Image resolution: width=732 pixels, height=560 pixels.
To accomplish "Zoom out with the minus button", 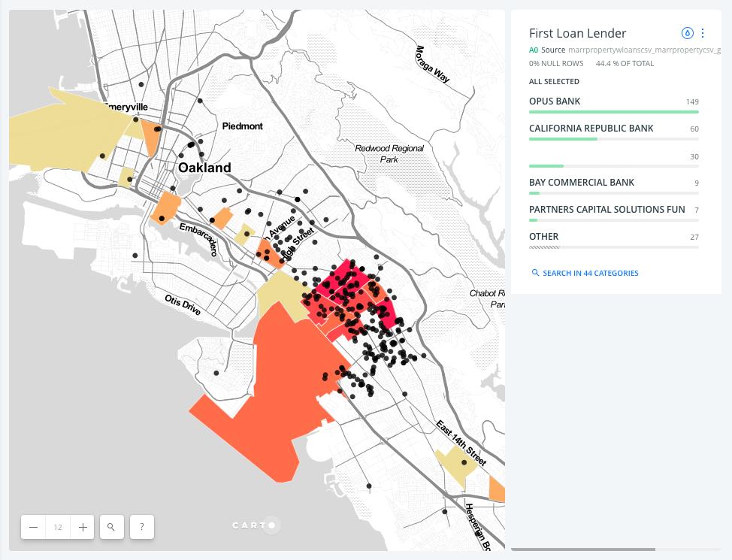I will coord(33,527).
